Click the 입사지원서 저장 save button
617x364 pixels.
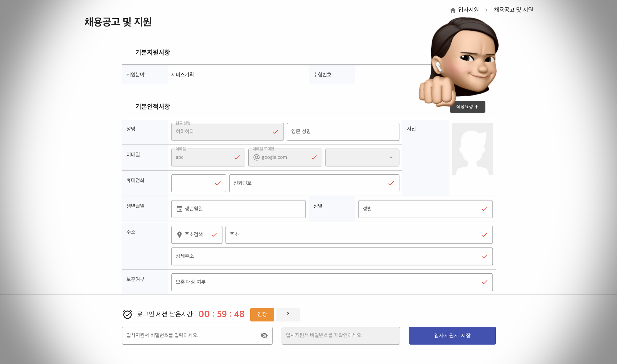pos(452,335)
